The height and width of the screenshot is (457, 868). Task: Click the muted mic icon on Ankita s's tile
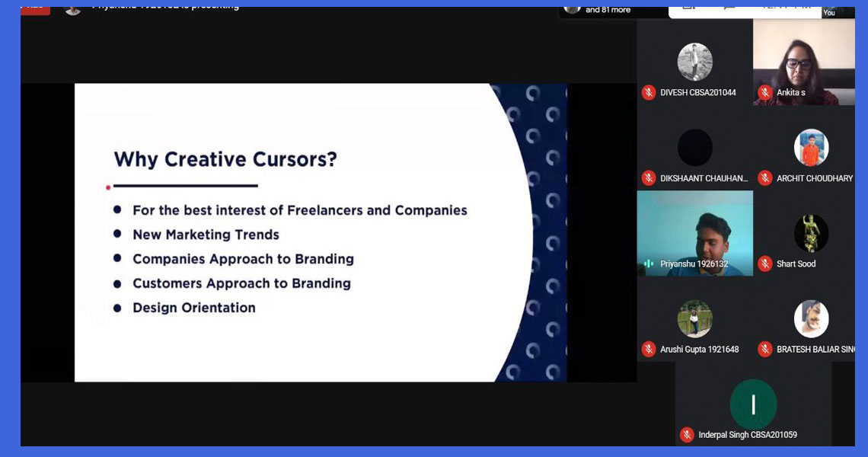tap(765, 92)
